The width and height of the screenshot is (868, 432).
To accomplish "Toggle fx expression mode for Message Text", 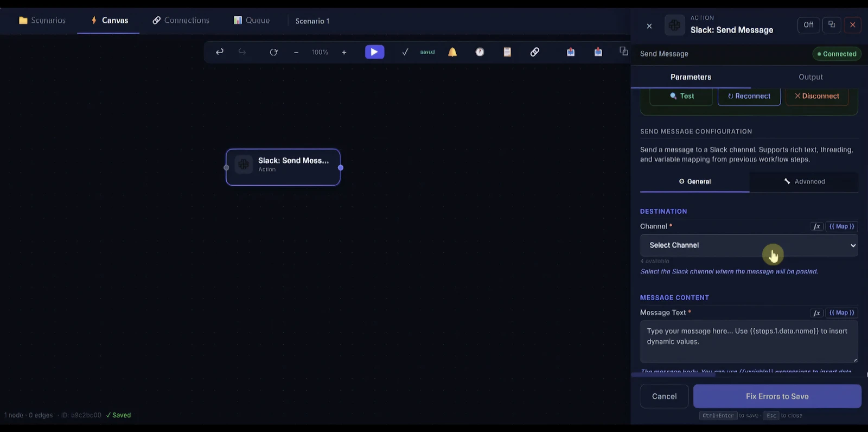I will click(817, 313).
